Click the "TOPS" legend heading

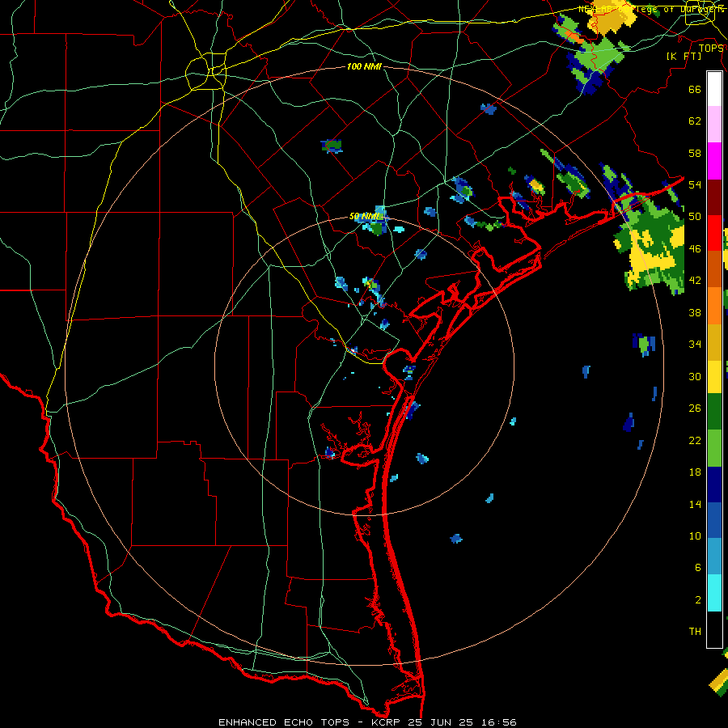pos(711,48)
